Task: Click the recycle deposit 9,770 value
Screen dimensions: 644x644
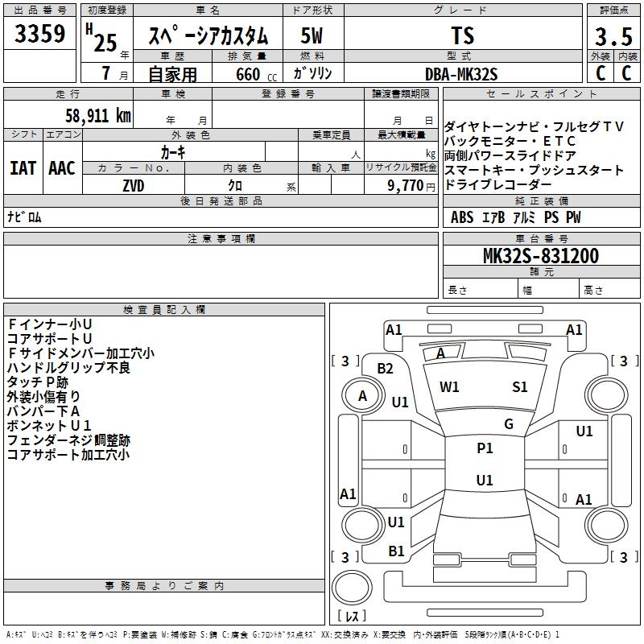Action: click(411, 185)
